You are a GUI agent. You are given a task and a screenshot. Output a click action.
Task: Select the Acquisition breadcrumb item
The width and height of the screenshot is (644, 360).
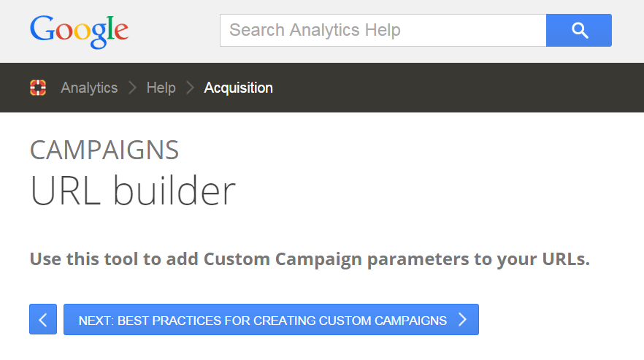[238, 88]
